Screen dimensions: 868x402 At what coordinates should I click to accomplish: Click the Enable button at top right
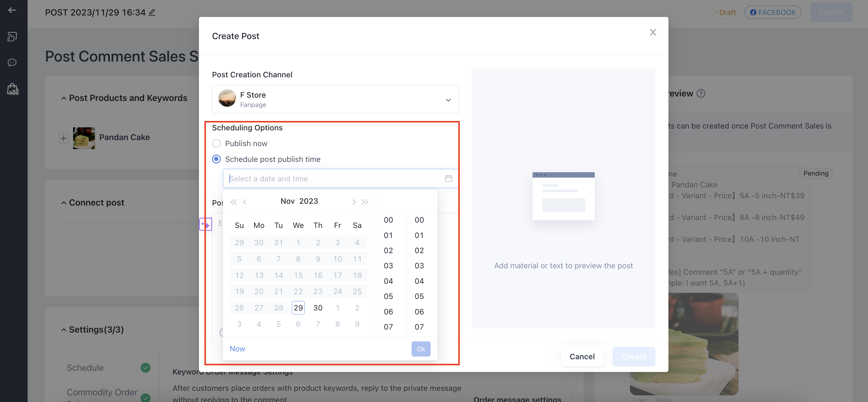coord(831,12)
